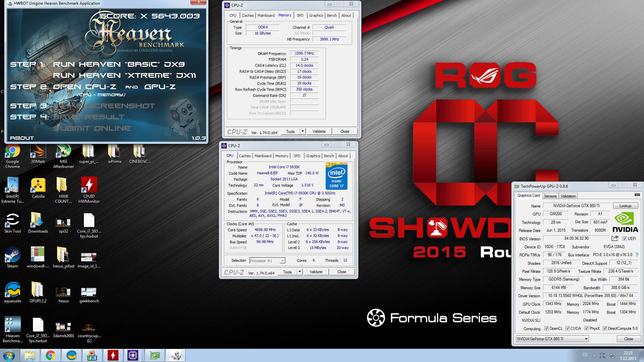
Task: Click Run Heaven "Xtreme" DX11 option
Action: pyautogui.click(x=124, y=75)
